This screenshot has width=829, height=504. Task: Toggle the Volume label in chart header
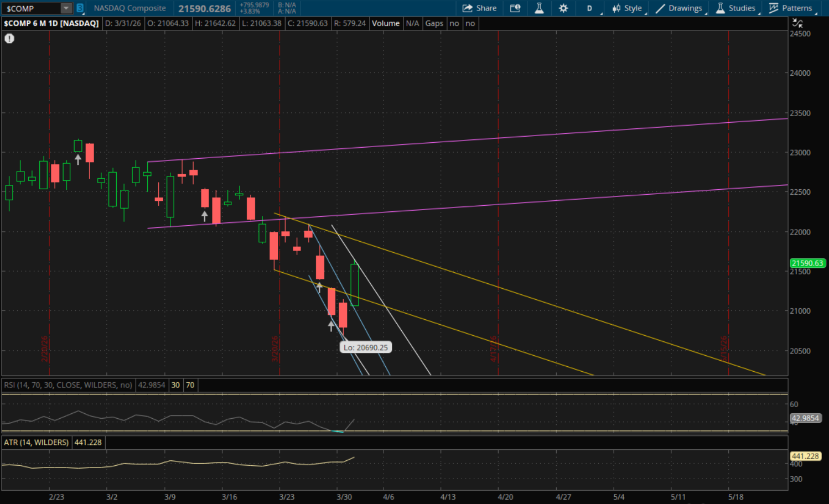point(385,23)
